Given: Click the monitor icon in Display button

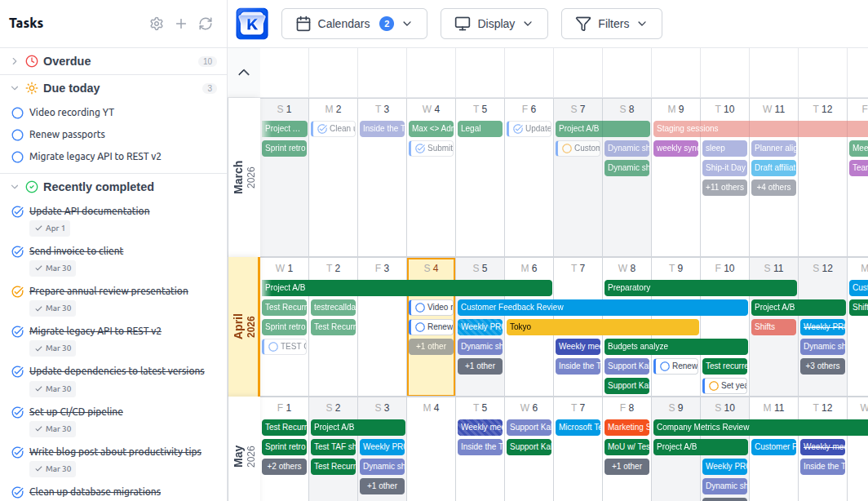Looking at the screenshot, I should (463, 24).
